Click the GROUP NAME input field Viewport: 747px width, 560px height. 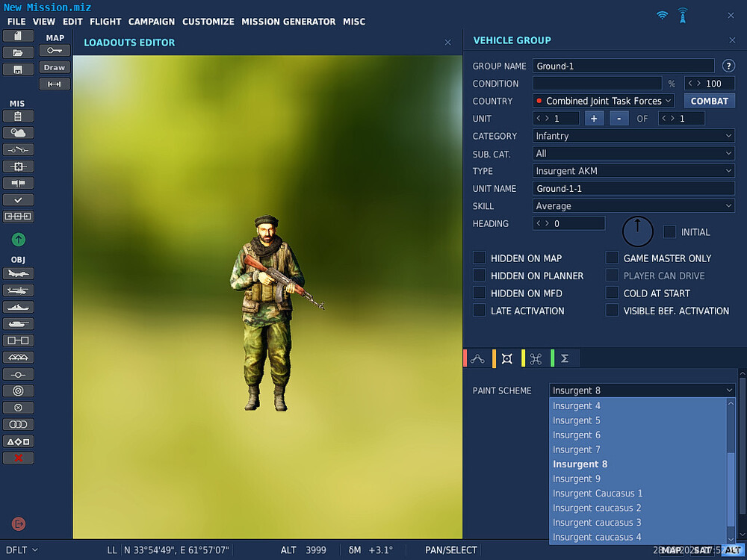coord(624,66)
